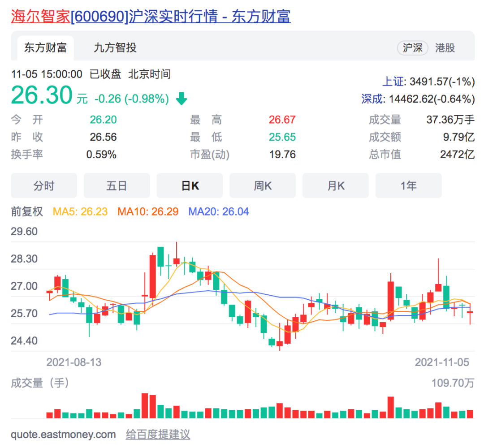Click the green price-down arrow icon
The image size is (484, 448).
tap(181, 96)
